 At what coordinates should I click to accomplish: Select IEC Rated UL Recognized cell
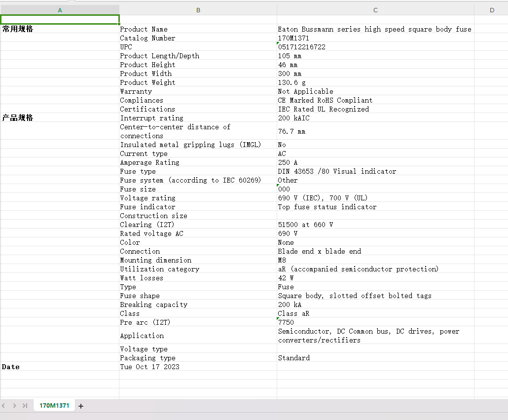pos(375,109)
